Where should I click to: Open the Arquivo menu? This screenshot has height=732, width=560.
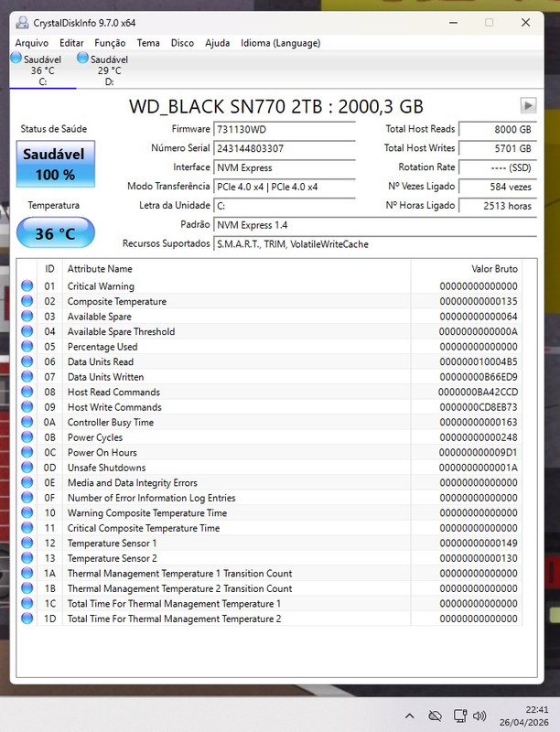32,43
